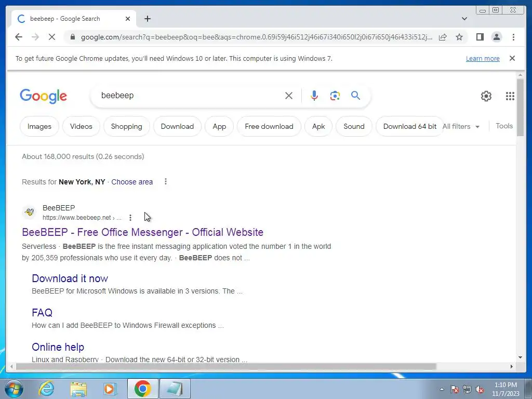Open the FAQ sitelink
The image size is (532, 399).
tap(42, 312)
